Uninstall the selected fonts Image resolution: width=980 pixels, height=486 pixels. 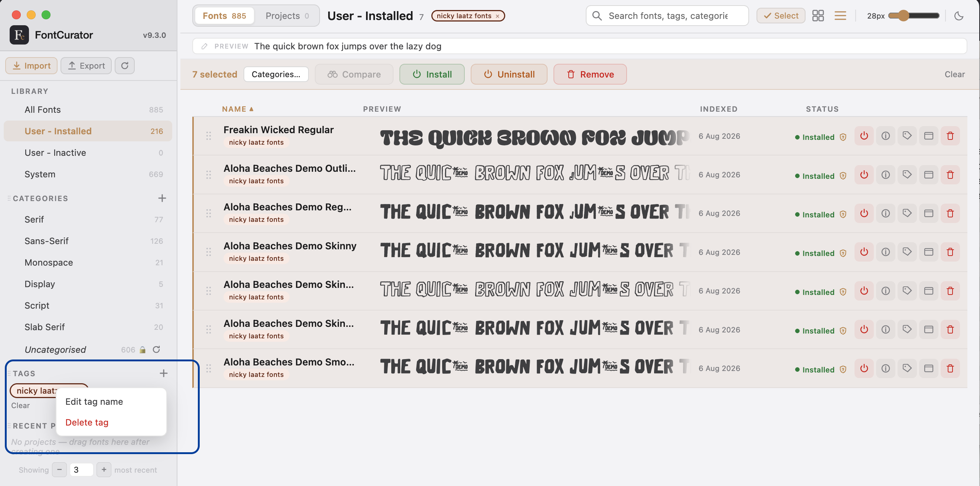click(x=509, y=74)
